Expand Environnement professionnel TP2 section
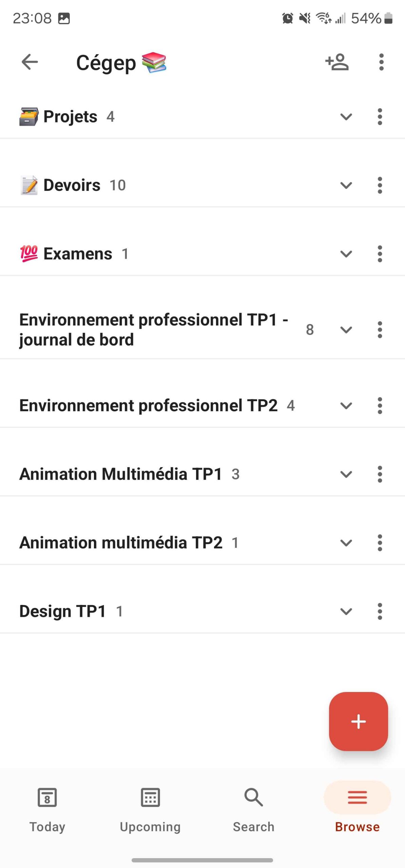Image resolution: width=405 pixels, height=868 pixels. coord(346,406)
